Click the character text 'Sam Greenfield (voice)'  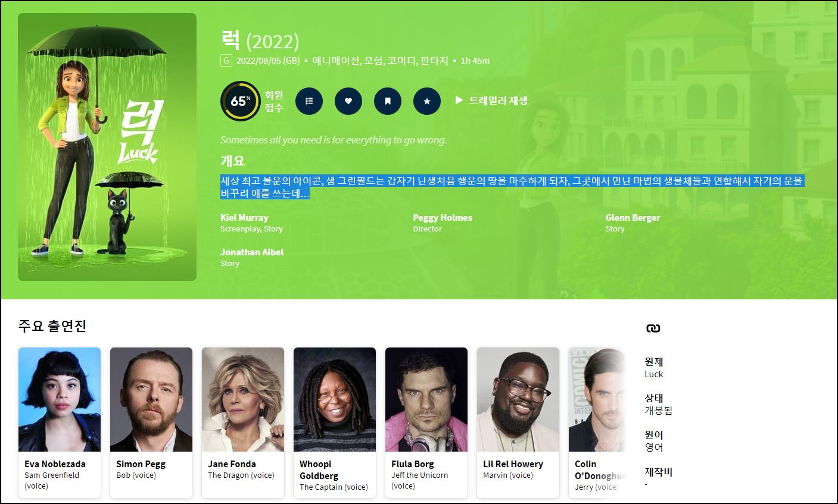point(52,480)
